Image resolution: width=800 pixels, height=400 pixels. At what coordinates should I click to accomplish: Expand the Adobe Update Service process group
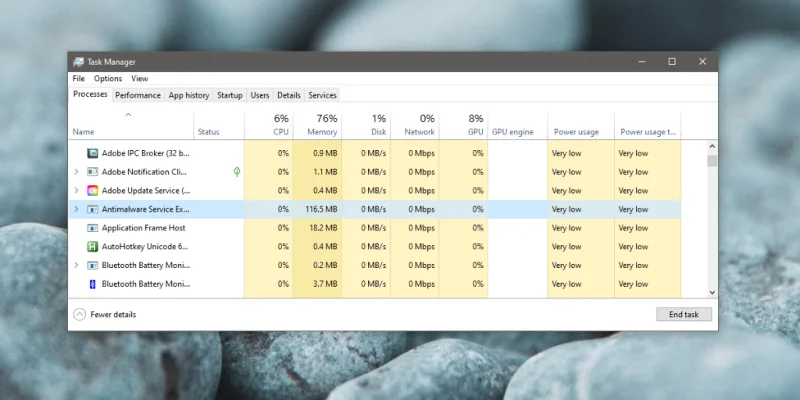(77, 190)
